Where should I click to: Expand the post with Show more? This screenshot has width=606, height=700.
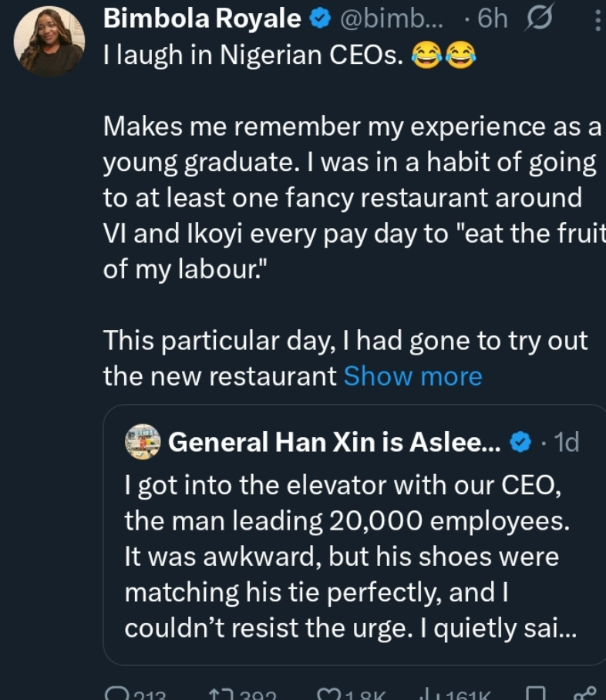[x=412, y=375]
